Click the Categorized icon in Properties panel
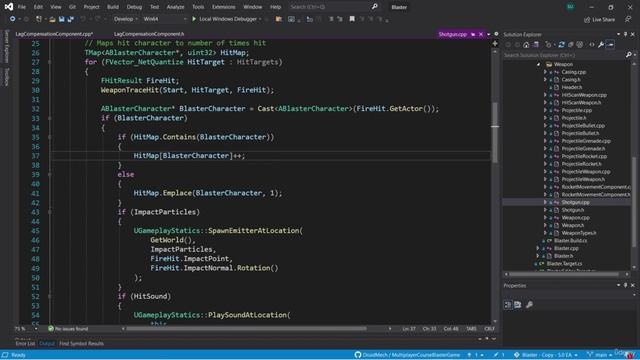 508,304
